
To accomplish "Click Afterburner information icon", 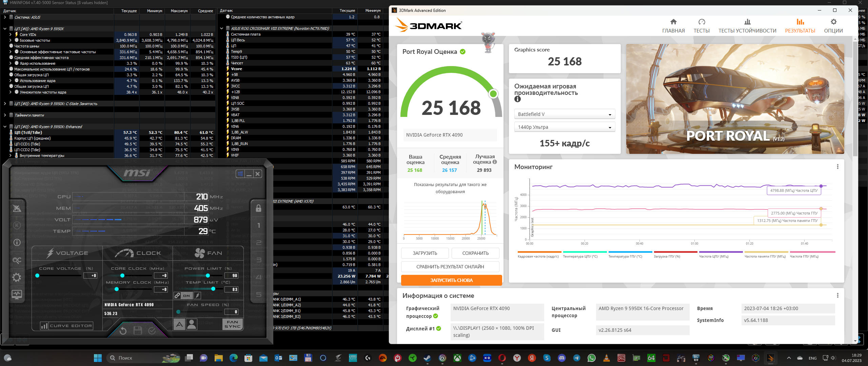I will 17,242.
